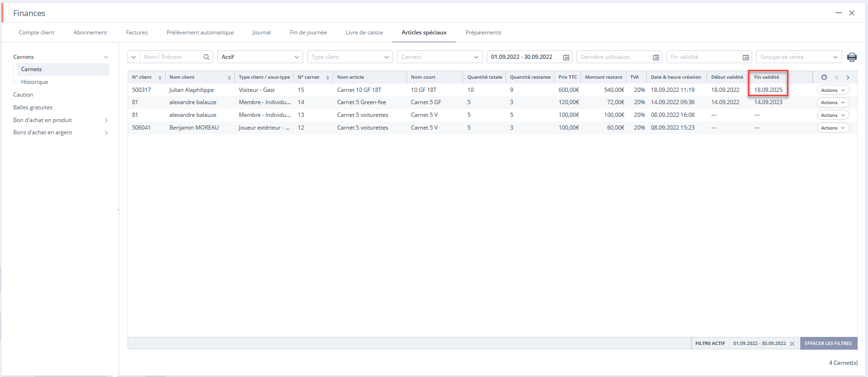Select cell Benjamin MOREAU
This screenshot has height=377, width=868.
tap(194, 128)
